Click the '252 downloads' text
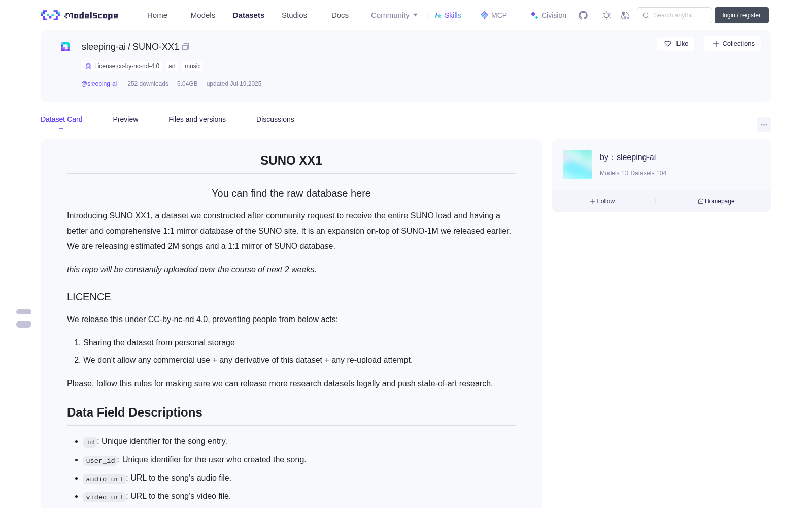 coord(148,84)
